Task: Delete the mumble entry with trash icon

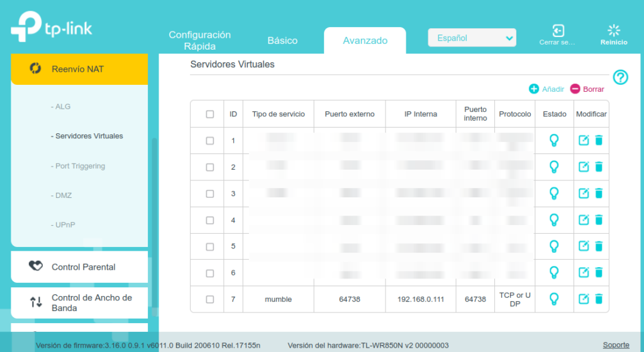Action: 599,299
